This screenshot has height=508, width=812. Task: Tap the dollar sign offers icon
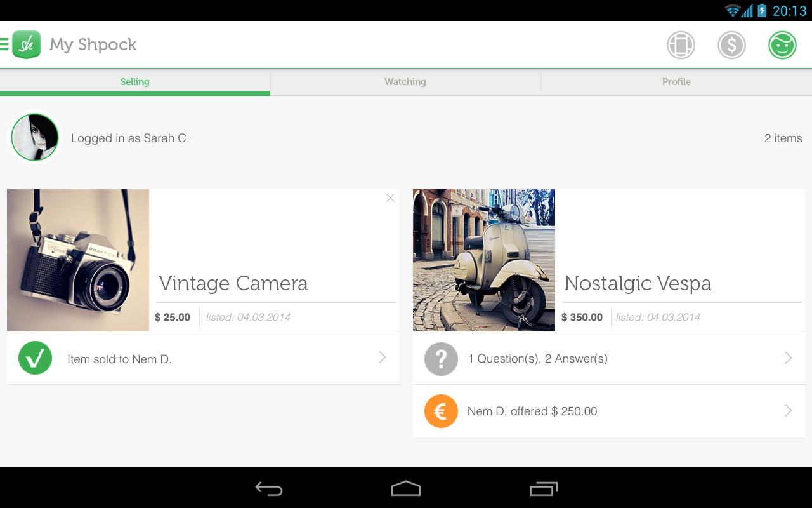[x=731, y=45]
